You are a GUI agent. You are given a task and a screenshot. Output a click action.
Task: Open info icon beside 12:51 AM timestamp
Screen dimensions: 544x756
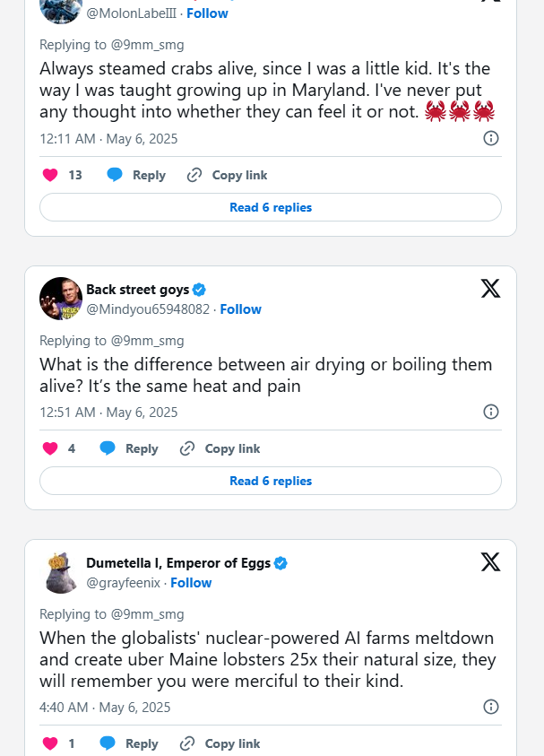point(490,412)
